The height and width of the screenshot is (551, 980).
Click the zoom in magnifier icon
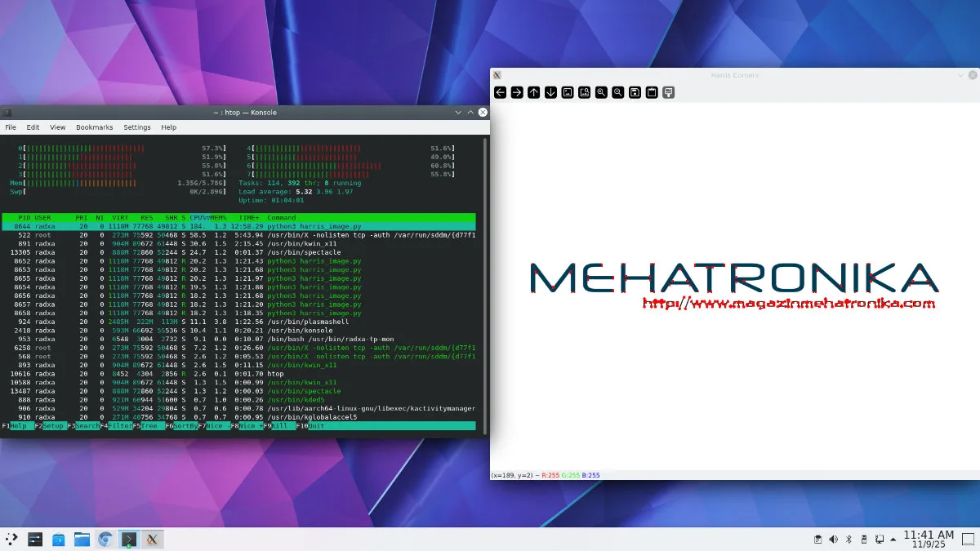coord(601,92)
